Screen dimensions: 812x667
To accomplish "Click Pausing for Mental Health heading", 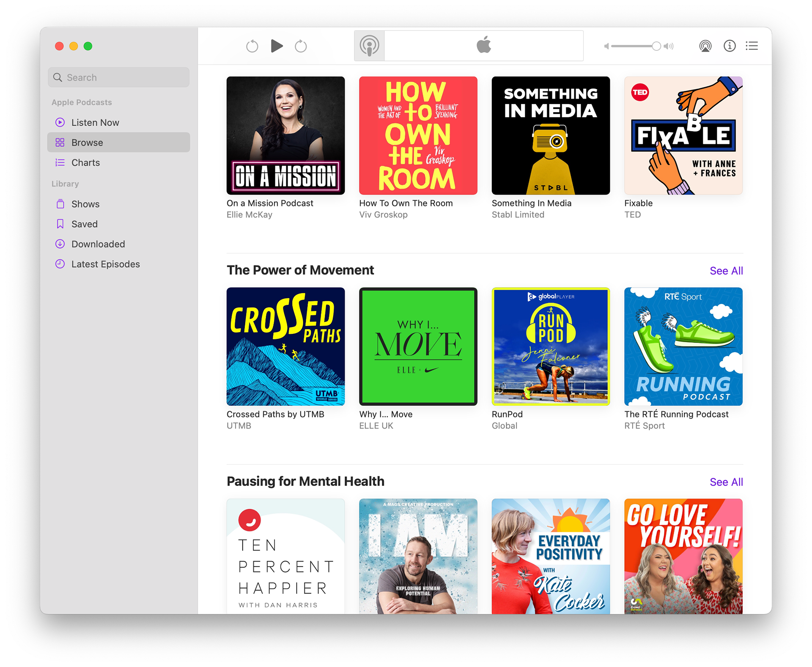I will point(305,481).
